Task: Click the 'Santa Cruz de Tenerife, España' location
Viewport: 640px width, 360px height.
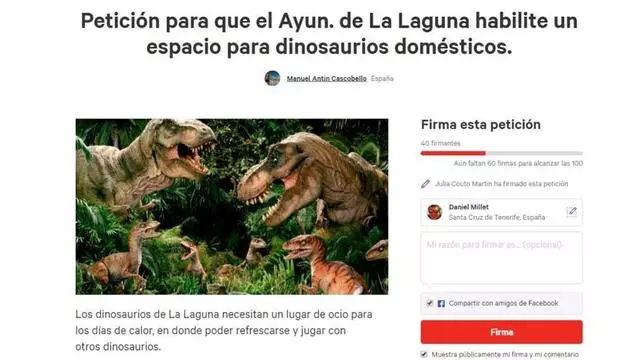Action: pos(497,217)
